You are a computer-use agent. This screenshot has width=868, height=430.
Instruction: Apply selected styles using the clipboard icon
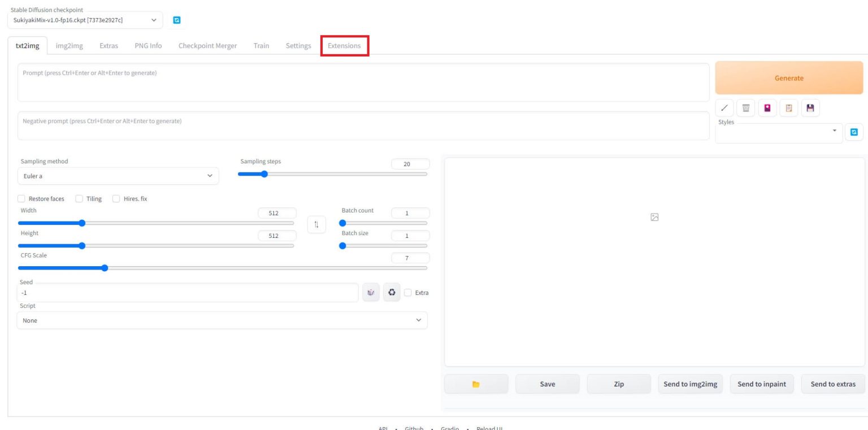coord(789,108)
